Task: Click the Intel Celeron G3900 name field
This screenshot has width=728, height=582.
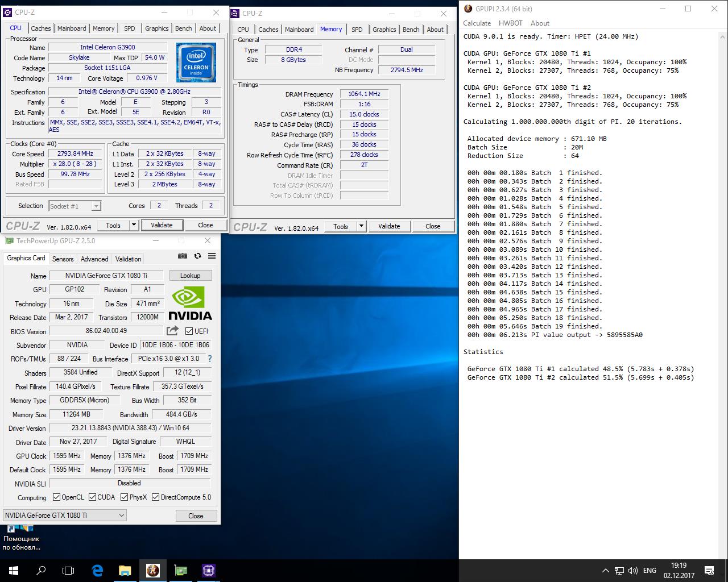Action: point(107,47)
